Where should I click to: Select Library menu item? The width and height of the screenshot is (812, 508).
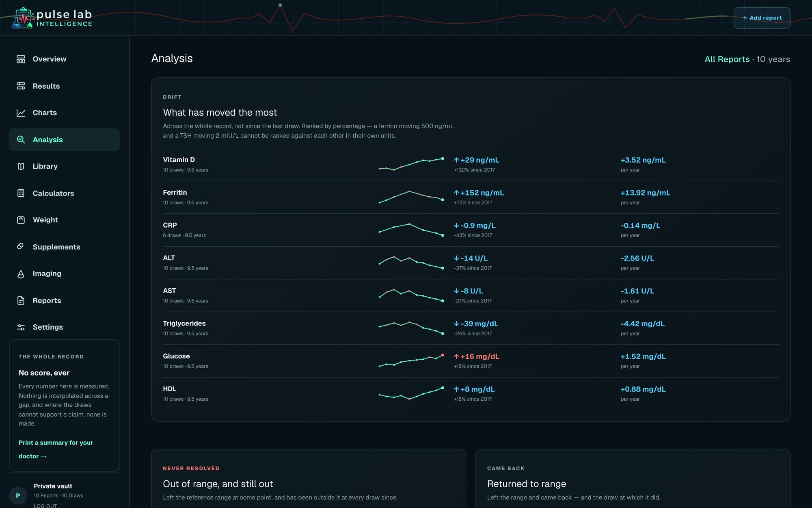[x=65, y=167]
